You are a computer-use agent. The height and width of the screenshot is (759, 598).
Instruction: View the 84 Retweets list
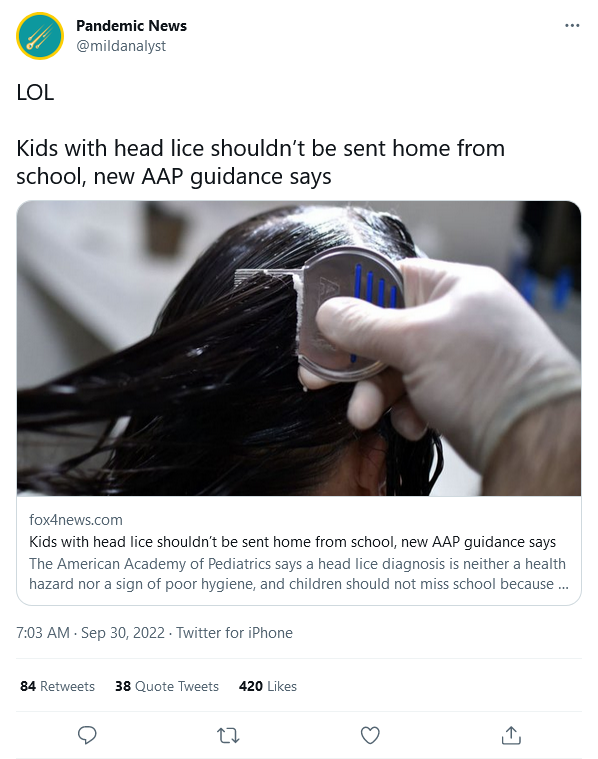coord(58,686)
